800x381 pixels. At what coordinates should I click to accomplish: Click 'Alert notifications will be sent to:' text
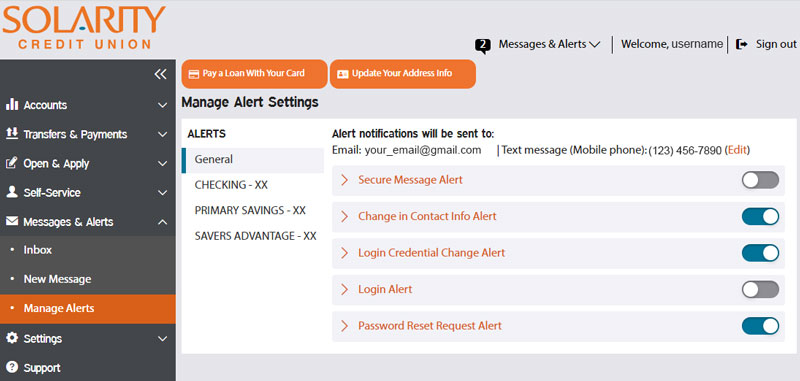(x=413, y=134)
